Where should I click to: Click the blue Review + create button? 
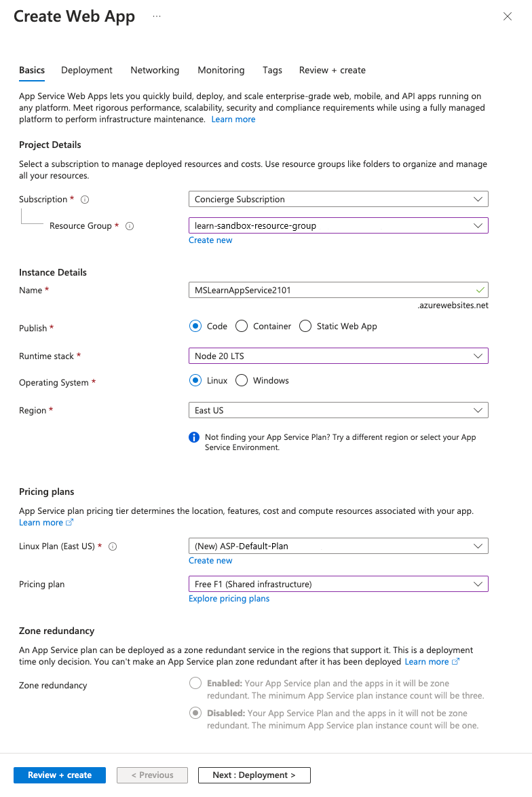pos(60,775)
